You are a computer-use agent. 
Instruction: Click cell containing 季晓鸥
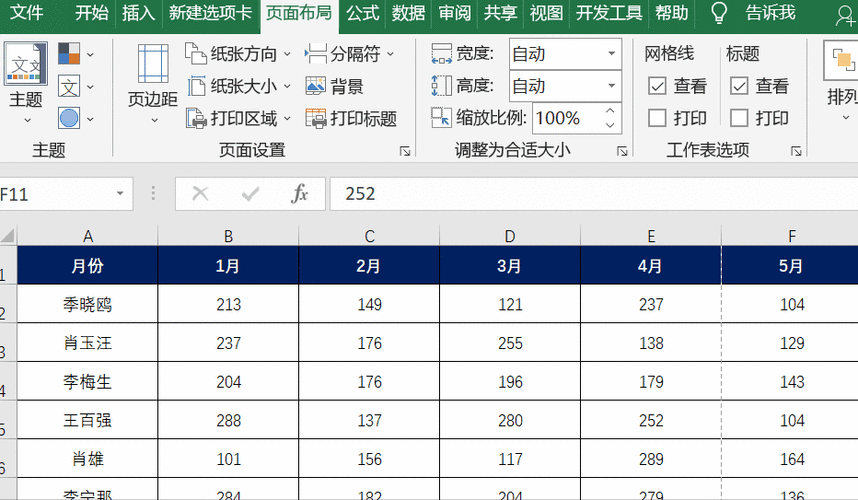click(88, 304)
